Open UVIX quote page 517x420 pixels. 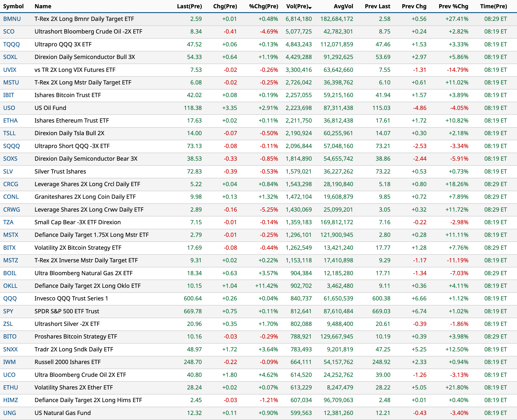point(10,70)
